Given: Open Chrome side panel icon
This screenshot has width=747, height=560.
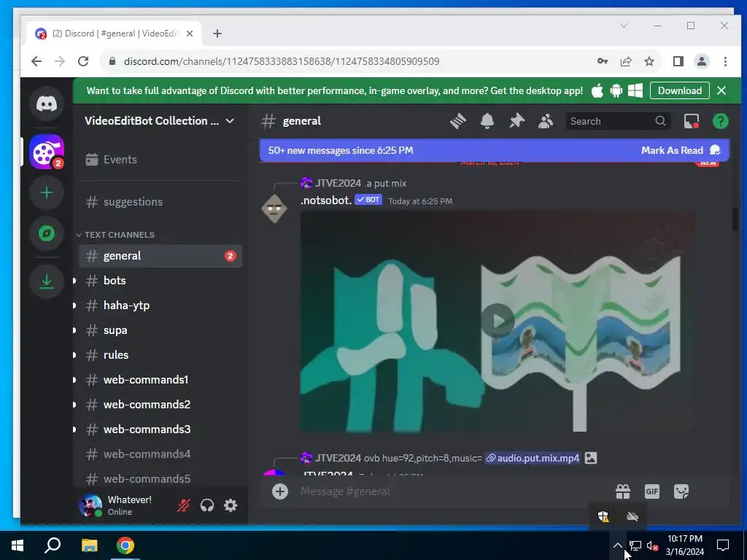Looking at the screenshot, I should click(678, 61).
